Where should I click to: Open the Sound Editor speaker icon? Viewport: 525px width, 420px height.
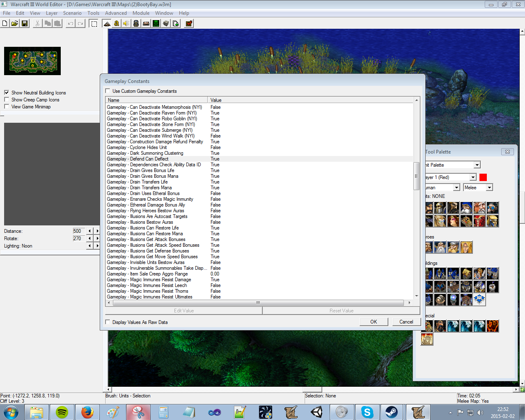pyautogui.click(x=126, y=23)
